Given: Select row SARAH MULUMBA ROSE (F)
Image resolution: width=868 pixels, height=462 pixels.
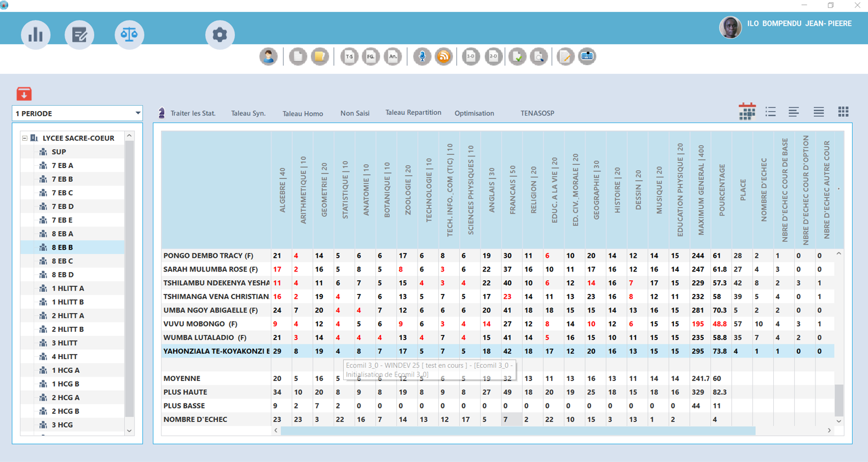Looking at the screenshot, I should click(x=497, y=269).
